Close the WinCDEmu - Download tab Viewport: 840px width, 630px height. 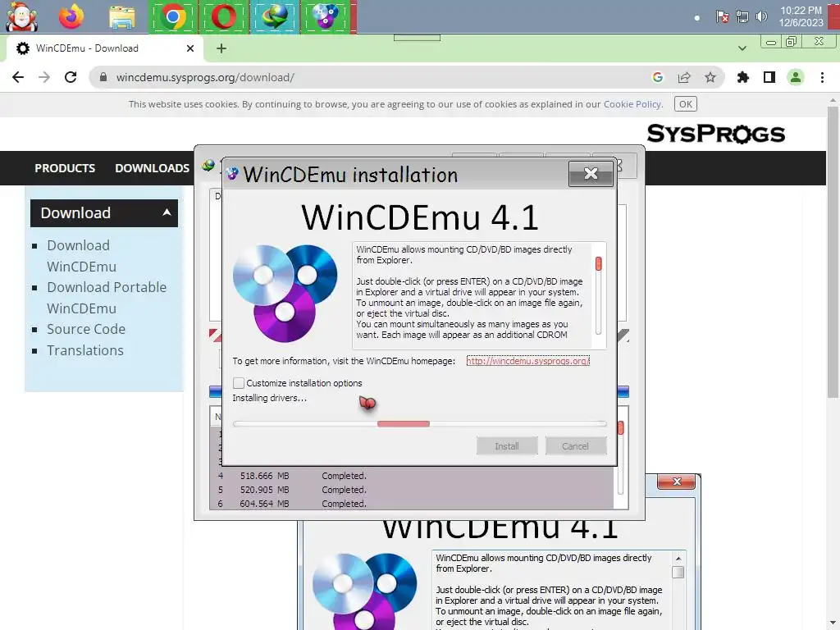click(x=189, y=48)
